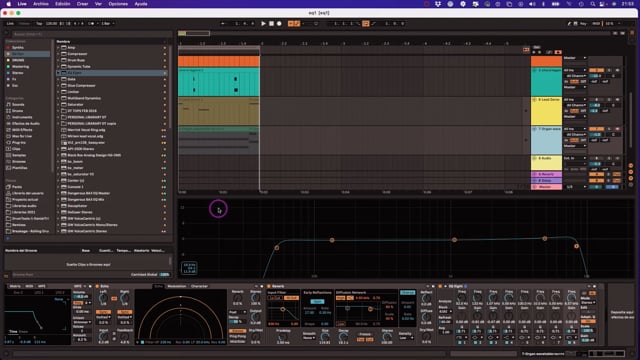This screenshot has width=640, height=360.
Task: Open the Grooves category
Action: [x=19, y=161]
